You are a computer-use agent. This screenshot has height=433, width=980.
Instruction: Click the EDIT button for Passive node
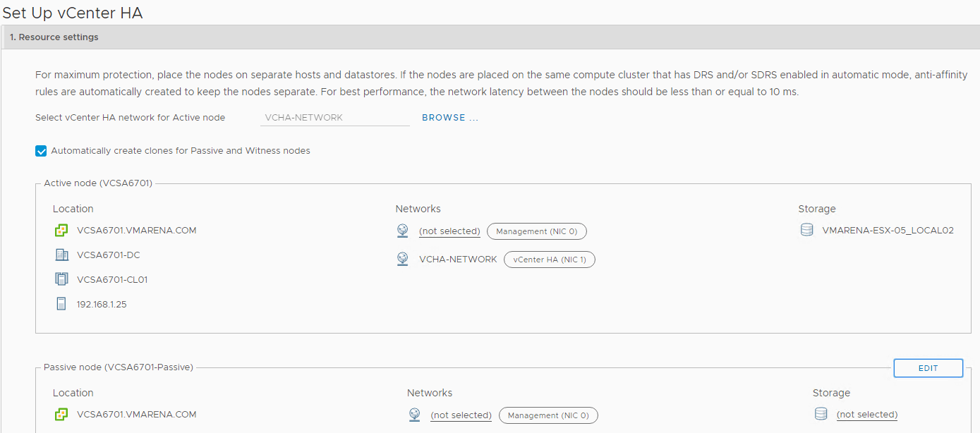(928, 368)
